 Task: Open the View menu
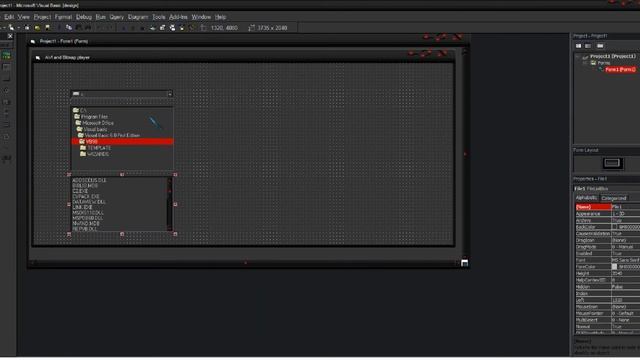coord(24,17)
